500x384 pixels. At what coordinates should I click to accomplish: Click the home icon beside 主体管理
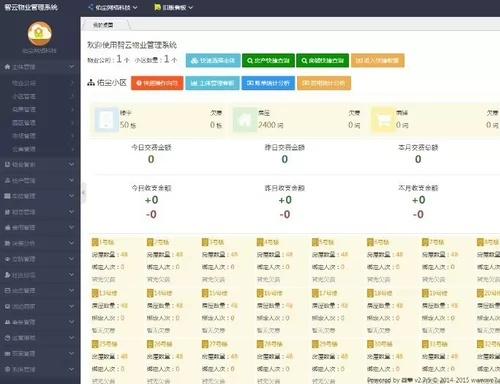tap(7, 67)
